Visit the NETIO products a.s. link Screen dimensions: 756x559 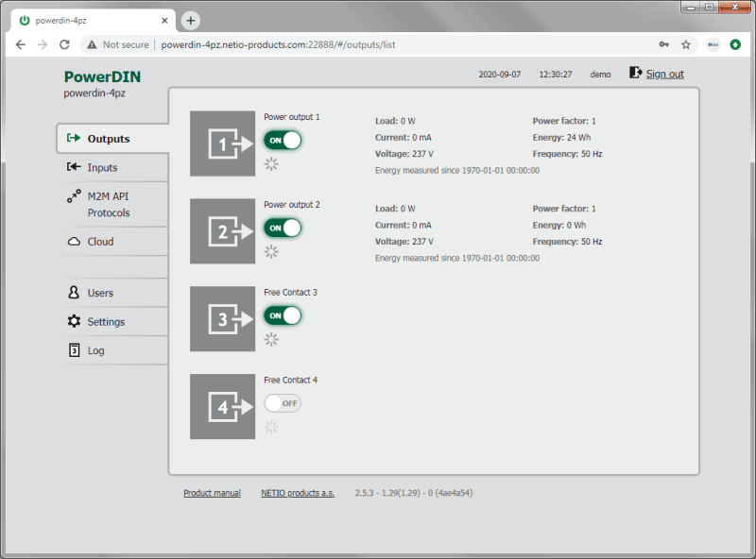click(x=298, y=492)
